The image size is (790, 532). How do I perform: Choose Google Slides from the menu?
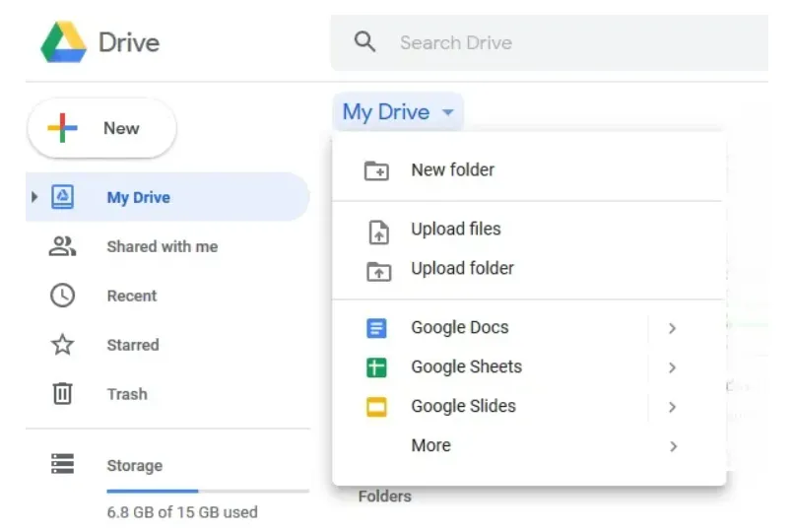(529, 406)
